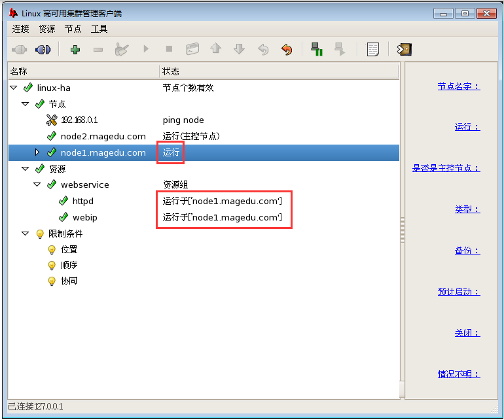
Task: Click the 资源组 status cell
Action: coord(175,184)
